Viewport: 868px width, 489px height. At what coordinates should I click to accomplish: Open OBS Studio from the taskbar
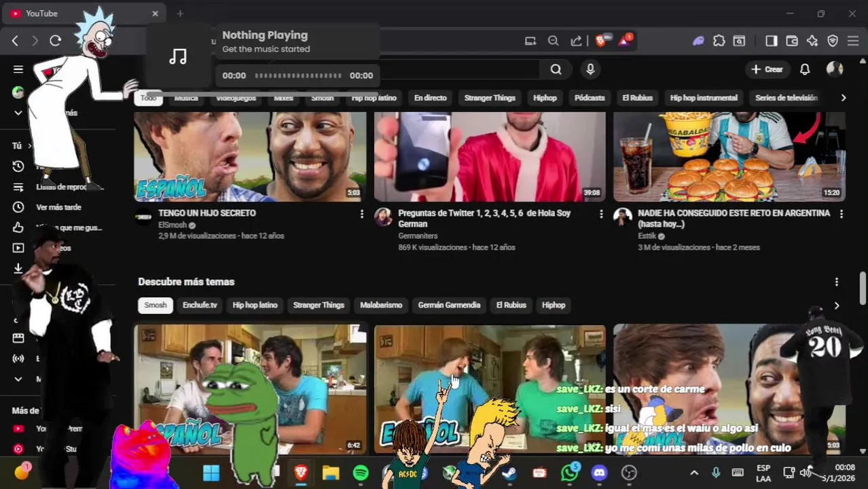629,473
